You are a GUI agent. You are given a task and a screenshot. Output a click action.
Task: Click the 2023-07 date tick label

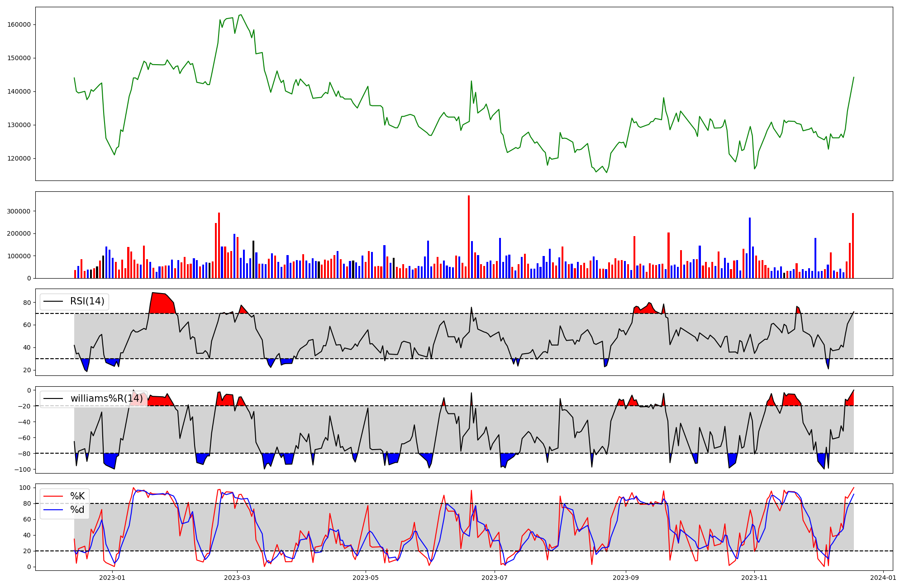coord(495,578)
